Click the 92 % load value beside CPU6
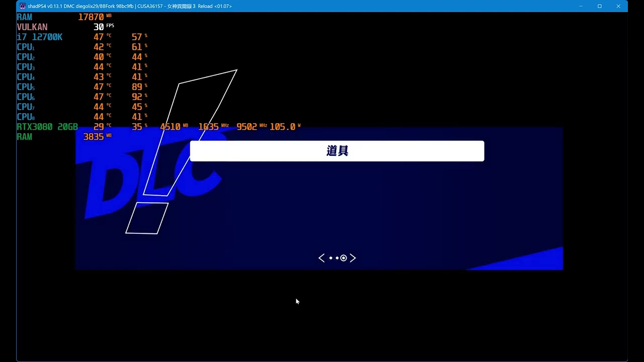644x362 pixels. [139, 97]
